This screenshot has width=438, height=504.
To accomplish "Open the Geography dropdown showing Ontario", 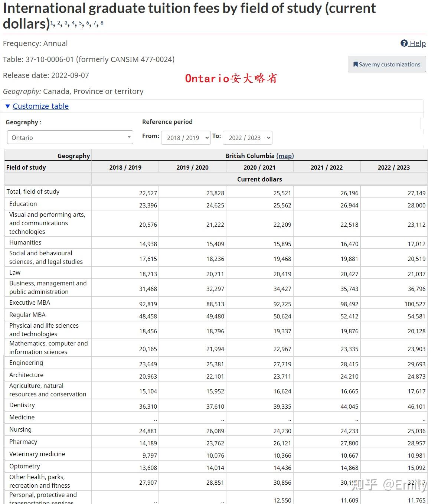I will (x=70, y=138).
